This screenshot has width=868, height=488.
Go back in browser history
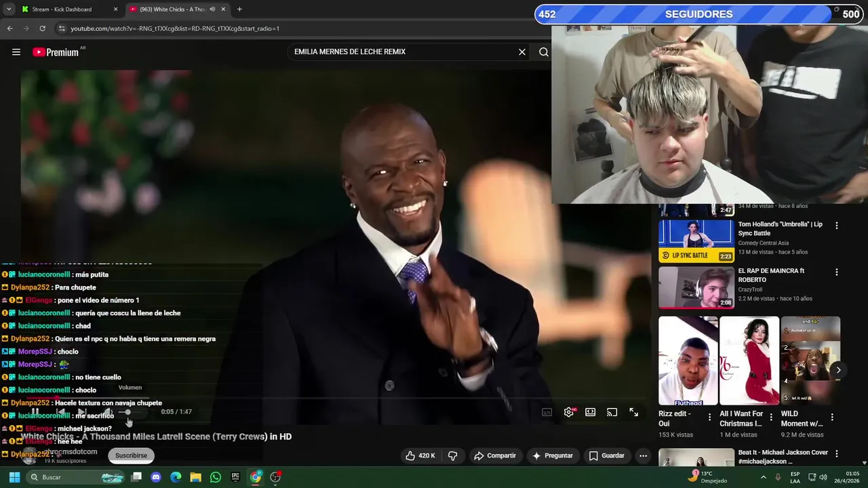coord(9,28)
